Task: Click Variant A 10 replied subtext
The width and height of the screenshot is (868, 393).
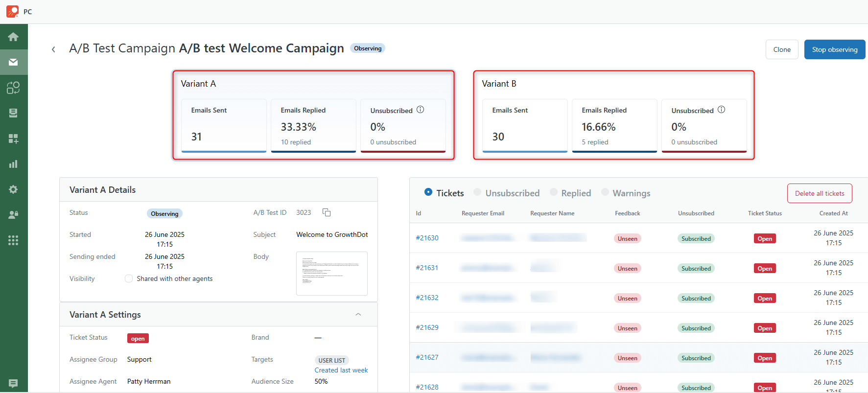Action: [x=296, y=142]
